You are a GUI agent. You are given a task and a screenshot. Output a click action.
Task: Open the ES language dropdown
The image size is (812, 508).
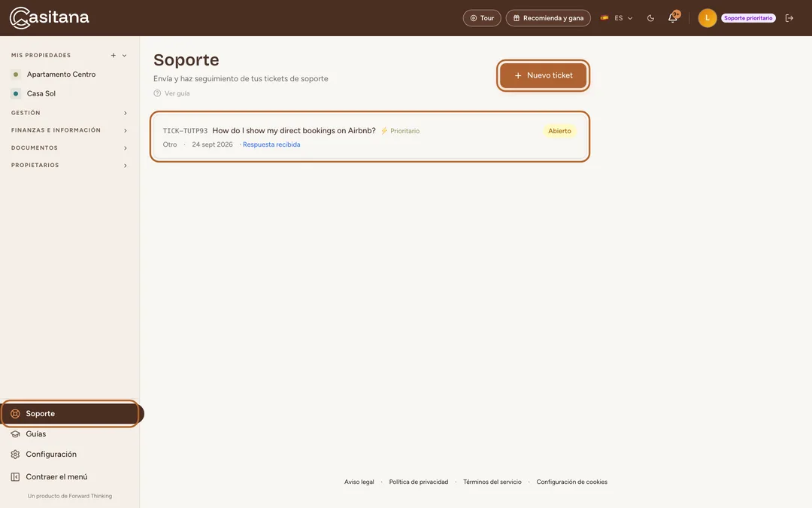coord(617,18)
